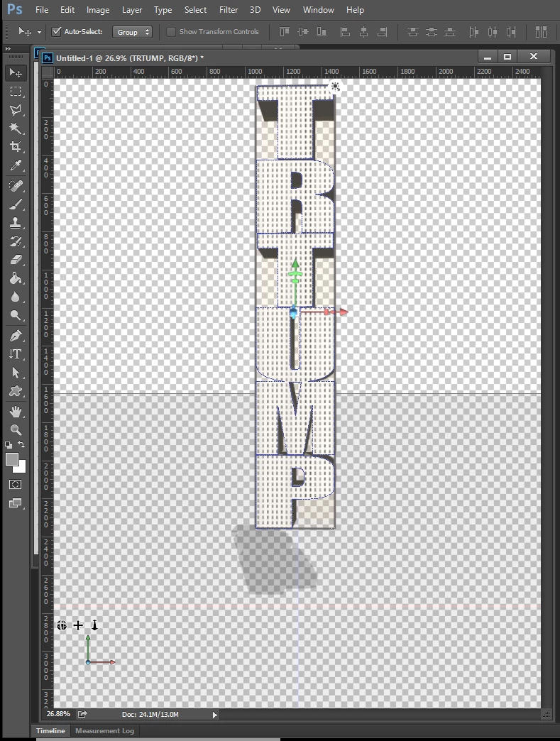Open the 3D menu

tap(256, 9)
